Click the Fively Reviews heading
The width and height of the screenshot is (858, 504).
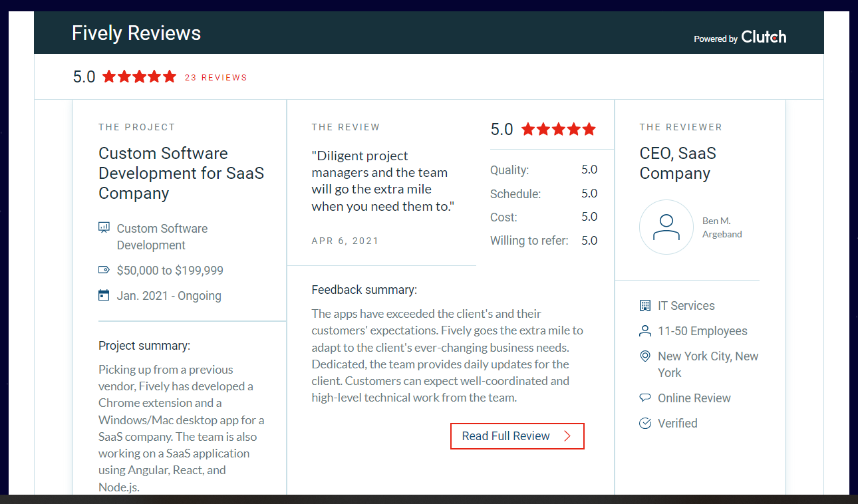click(136, 33)
